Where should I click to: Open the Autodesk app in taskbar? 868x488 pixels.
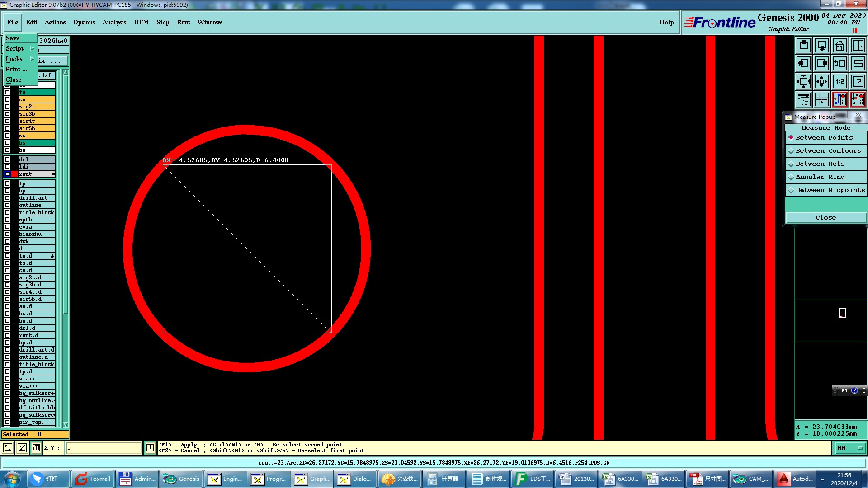(796, 479)
